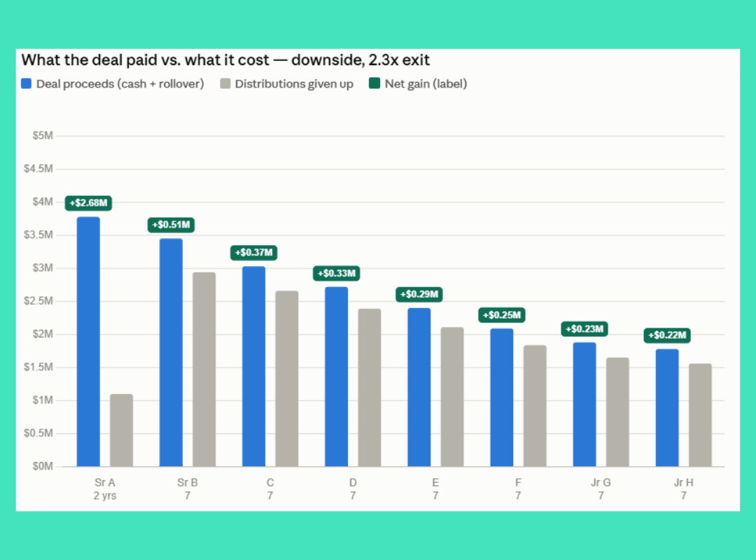Click the gray distributions bar for Sr A
This screenshot has height=560, width=756.
click(x=122, y=430)
